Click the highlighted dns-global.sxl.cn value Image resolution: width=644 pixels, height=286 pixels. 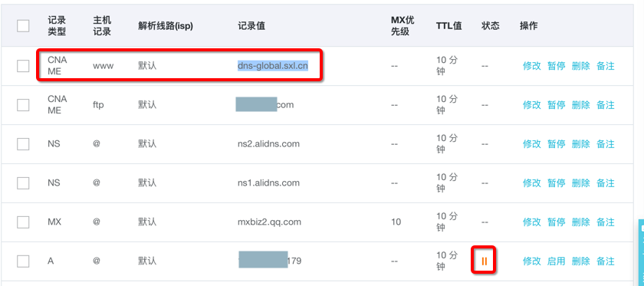pos(273,66)
